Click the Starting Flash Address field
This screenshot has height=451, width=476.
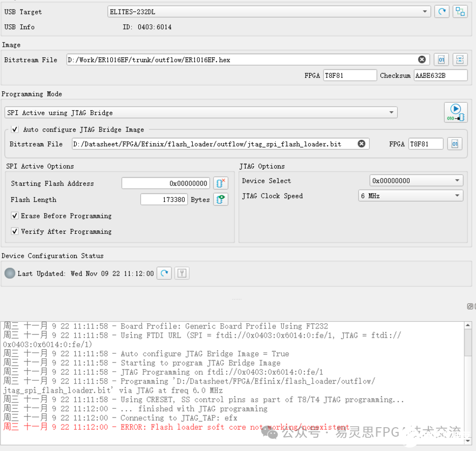click(166, 183)
